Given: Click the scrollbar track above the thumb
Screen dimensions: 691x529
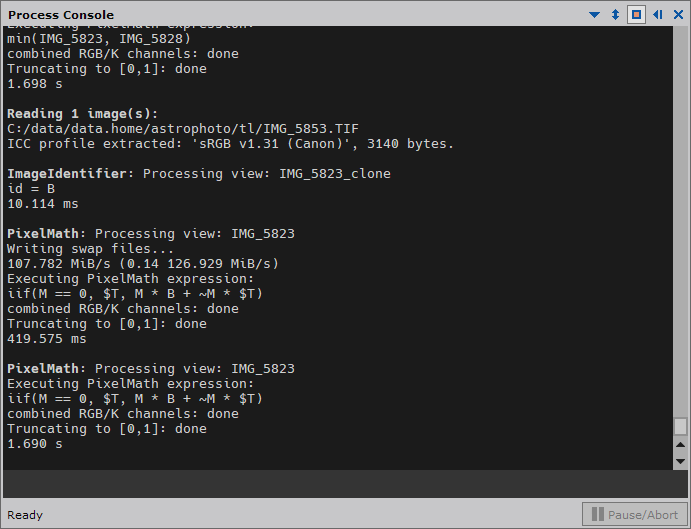Looking at the screenshot, I should click(680, 220).
